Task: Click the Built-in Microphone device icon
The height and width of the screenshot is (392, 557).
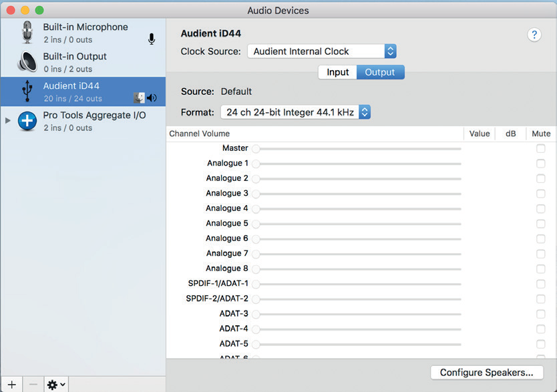Action: point(27,33)
